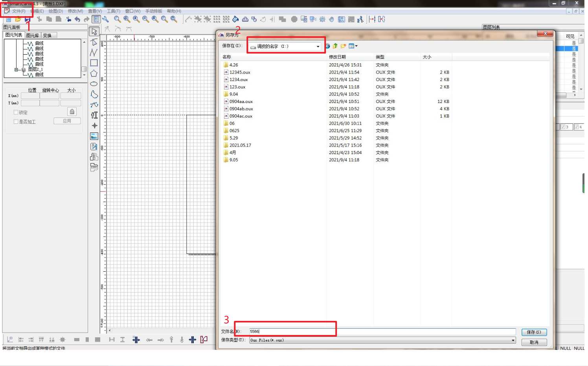Open the 保存在 drive dropdown
Viewport: 588px width, 366px height.
coord(318,46)
